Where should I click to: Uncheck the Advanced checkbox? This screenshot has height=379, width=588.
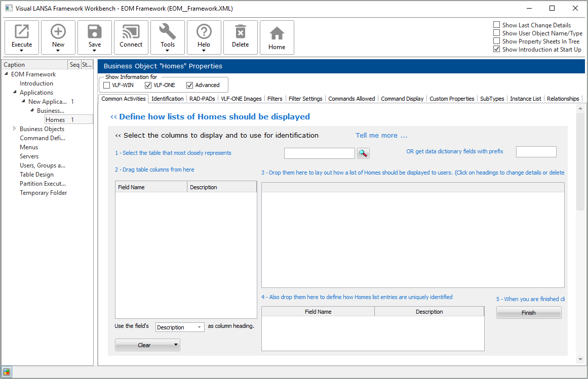[190, 85]
